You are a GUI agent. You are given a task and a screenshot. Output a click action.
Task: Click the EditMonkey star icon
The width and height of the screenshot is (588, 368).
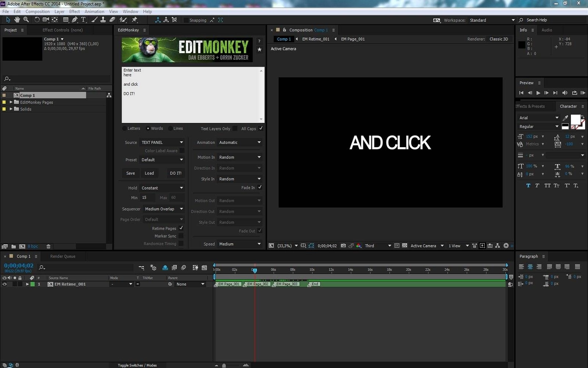pyautogui.click(x=259, y=49)
